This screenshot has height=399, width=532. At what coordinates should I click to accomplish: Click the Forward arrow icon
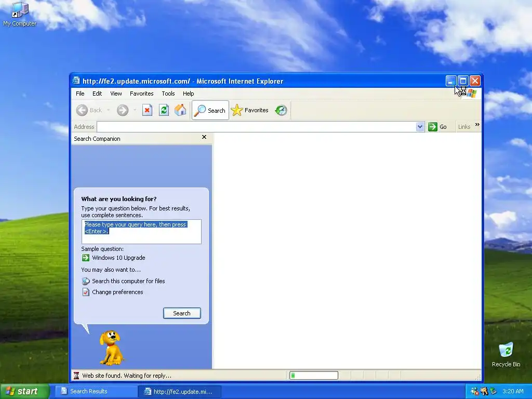(x=123, y=110)
